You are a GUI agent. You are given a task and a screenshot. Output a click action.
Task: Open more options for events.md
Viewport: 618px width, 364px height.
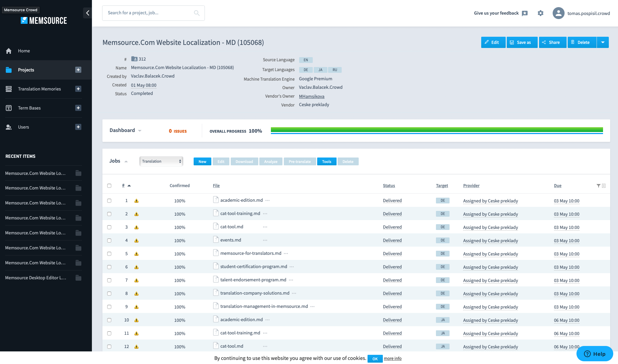click(x=265, y=240)
